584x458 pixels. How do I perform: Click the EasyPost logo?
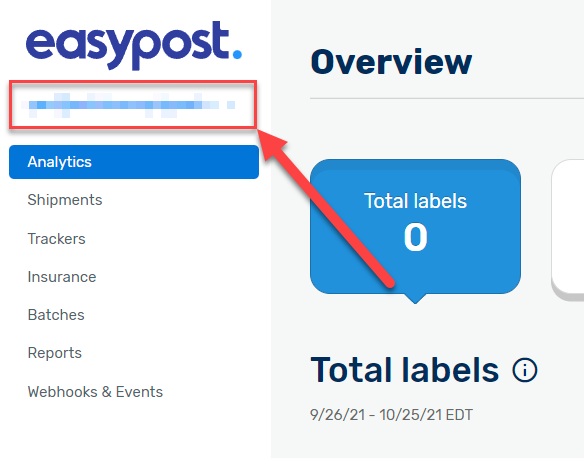tap(134, 45)
